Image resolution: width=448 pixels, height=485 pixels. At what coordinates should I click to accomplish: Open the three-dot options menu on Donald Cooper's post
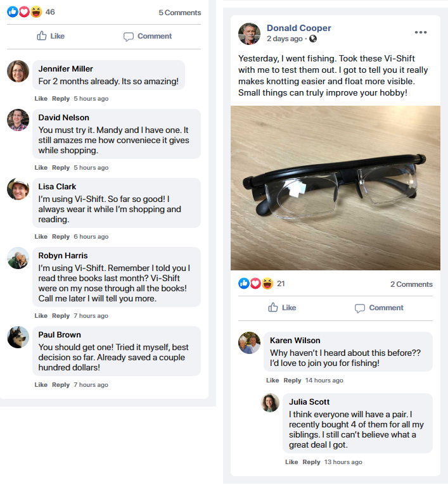tap(421, 32)
